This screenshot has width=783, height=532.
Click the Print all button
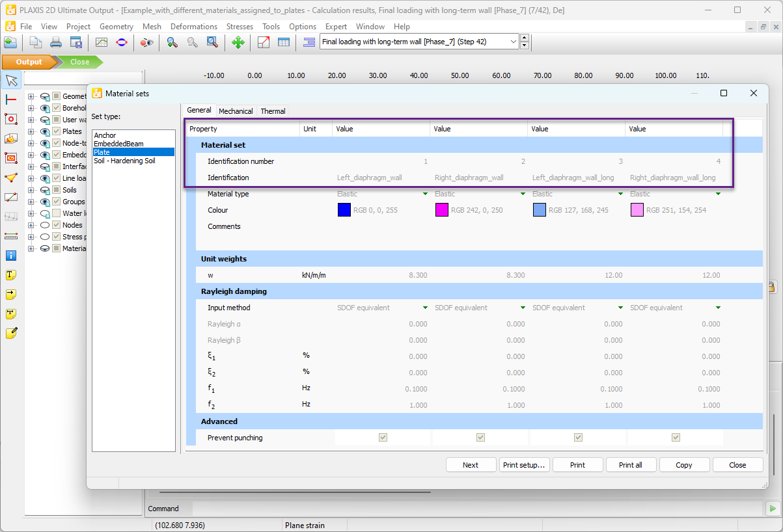[631, 464]
